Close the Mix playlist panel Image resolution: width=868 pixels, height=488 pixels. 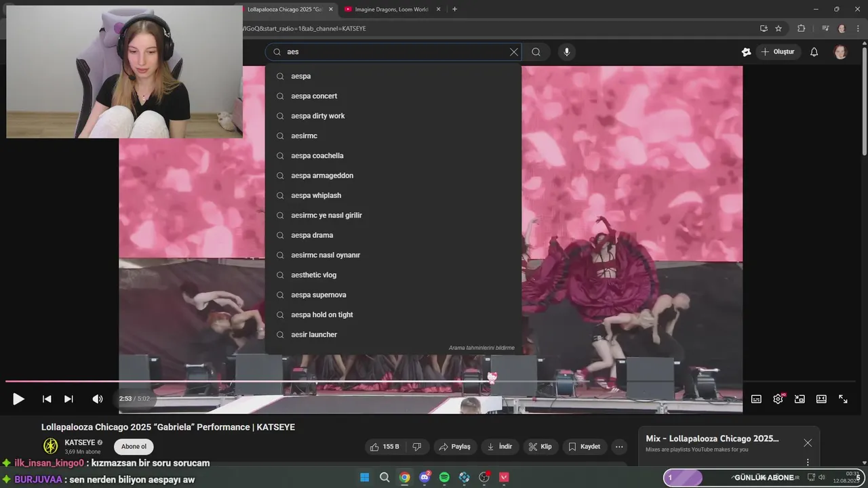point(808,443)
